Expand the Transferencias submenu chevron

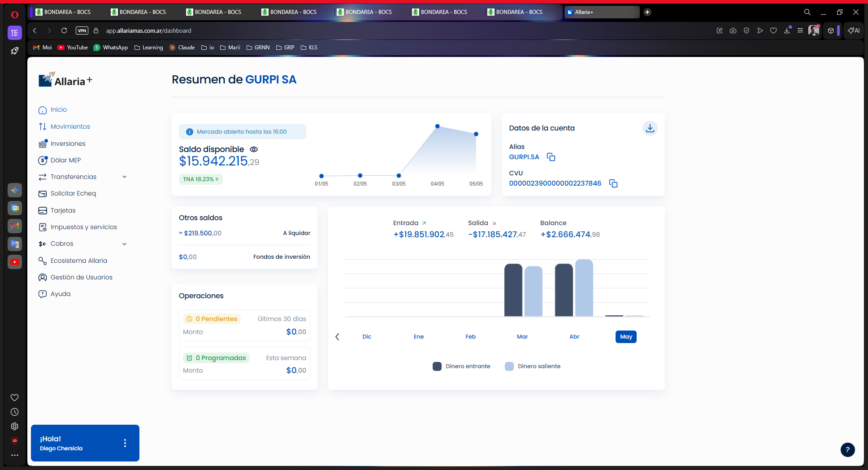tap(125, 177)
